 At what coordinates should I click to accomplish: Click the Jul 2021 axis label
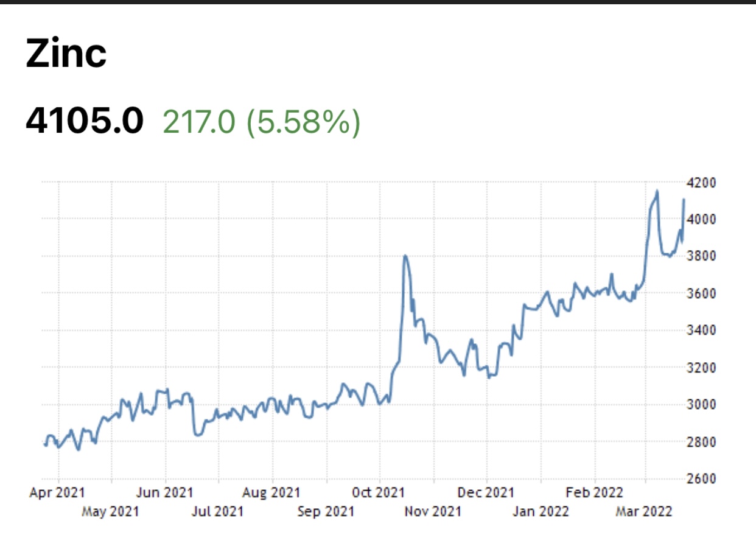[217, 511]
